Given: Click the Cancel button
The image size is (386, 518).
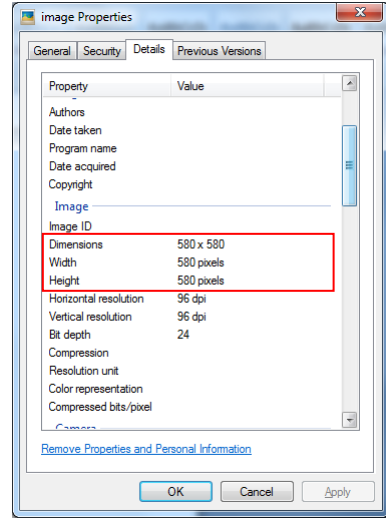Looking at the screenshot, I should click(257, 491).
